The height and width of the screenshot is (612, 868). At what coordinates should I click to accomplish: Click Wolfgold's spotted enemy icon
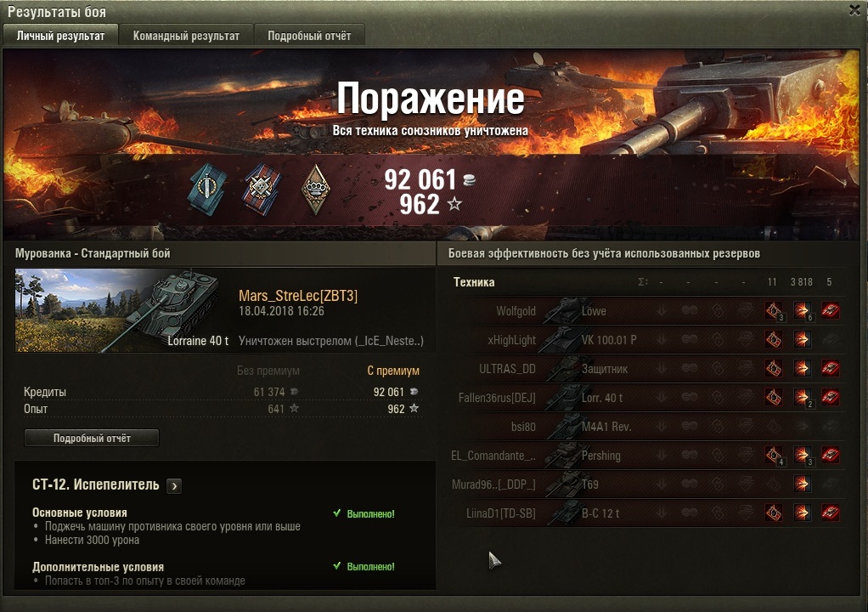click(x=774, y=311)
